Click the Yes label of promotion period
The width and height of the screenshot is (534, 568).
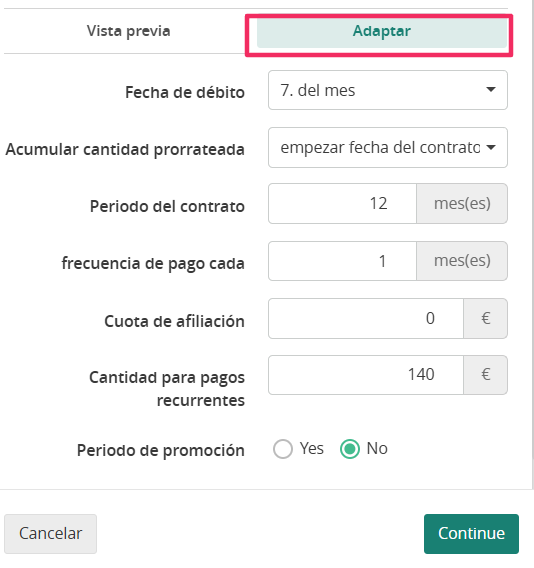click(x=312, y=448)
